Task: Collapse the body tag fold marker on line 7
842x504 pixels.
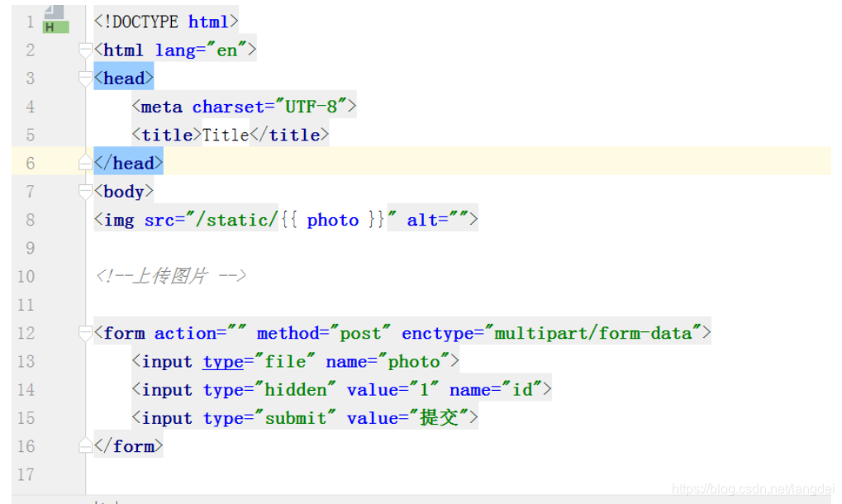Action: tap(85, 192)
